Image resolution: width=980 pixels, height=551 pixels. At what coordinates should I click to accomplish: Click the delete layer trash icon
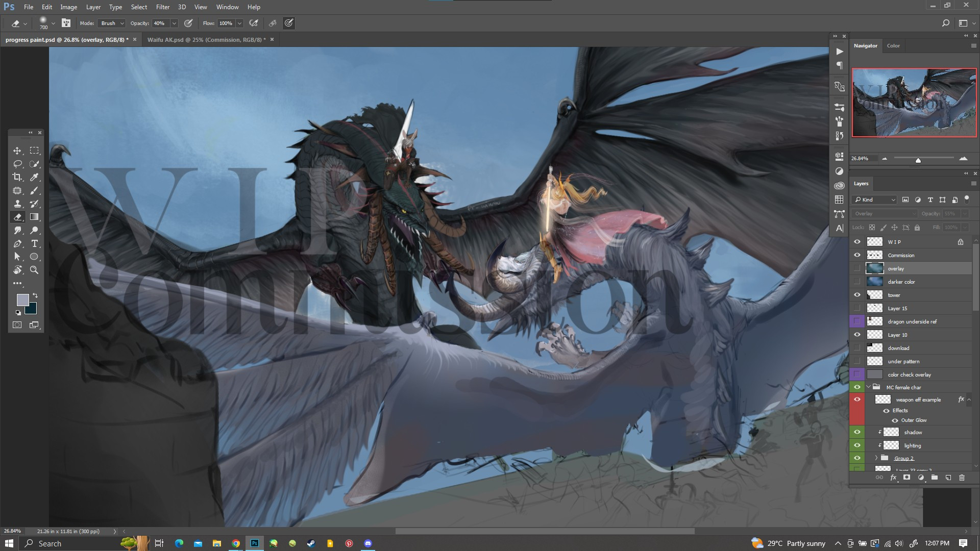[x=962, y=478]
